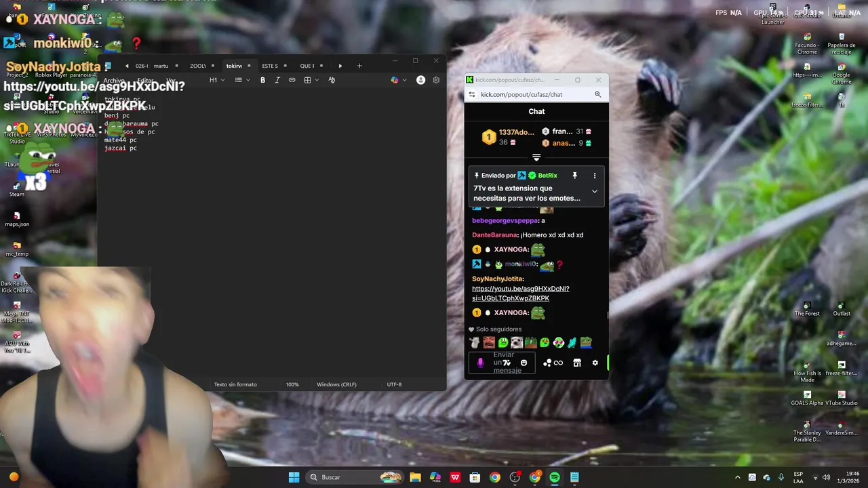Click the Copilot icon in Notepad
Viewport: 868px width, 488px height.
(394, 80)
